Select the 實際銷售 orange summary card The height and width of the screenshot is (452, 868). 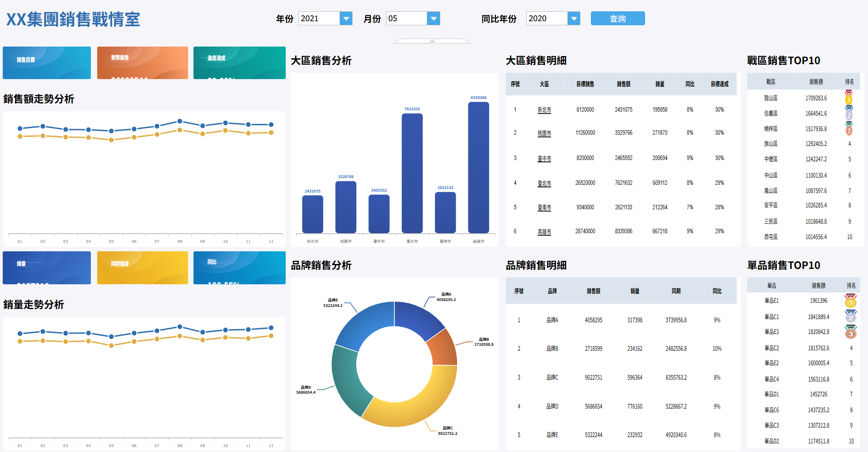(x=142, y=63)
